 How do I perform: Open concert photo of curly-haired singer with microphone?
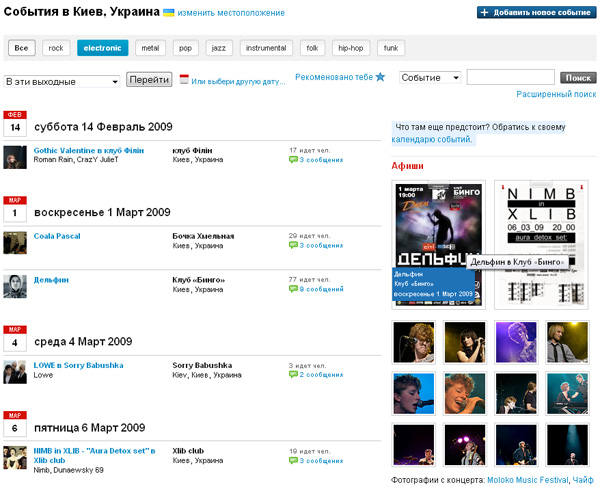(x=414, y=342)
